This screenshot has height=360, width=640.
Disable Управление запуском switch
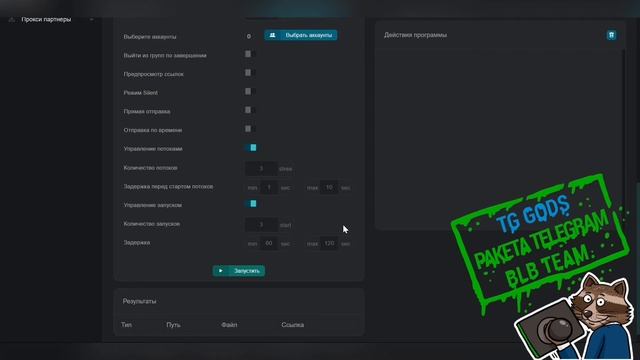[x=251, y=204]
